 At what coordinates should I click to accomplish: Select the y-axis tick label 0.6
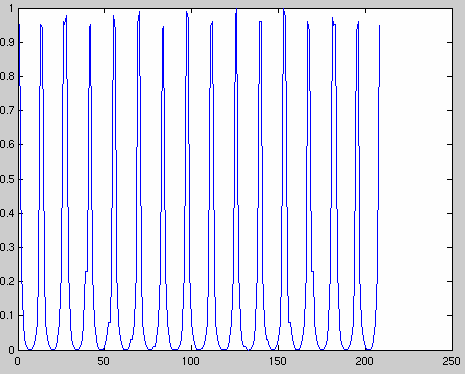(7, 144)
